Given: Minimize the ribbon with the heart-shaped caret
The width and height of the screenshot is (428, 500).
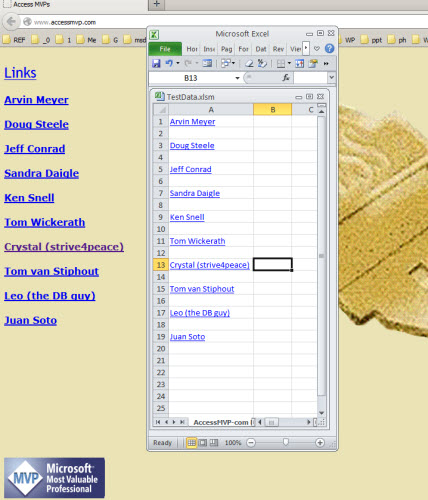Looking at the screenshot, I should pos(317,49).
